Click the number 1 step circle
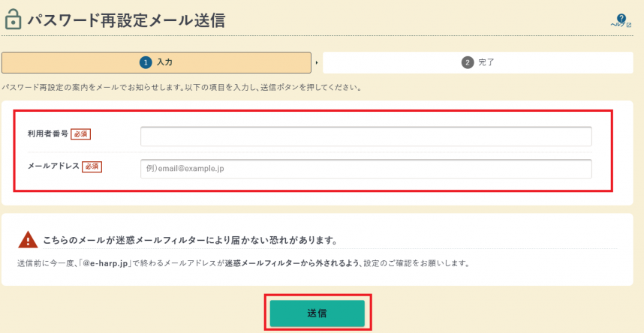This screenshot has height=333, width=644. click(146, 63)
